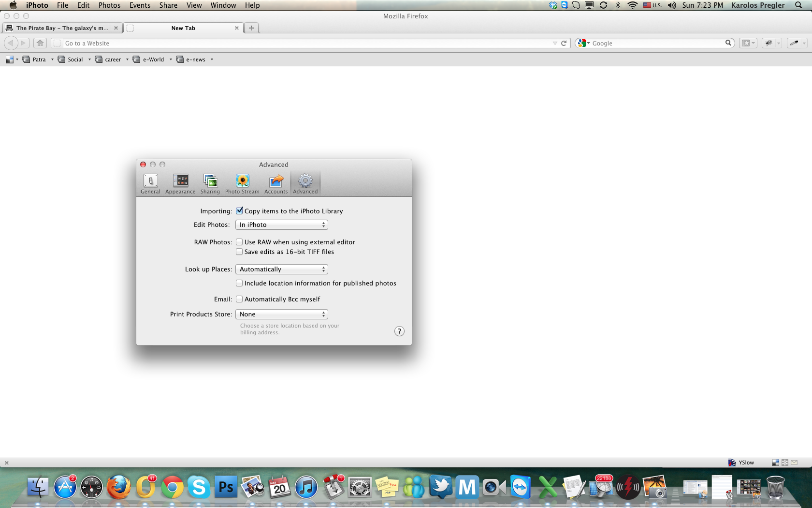Enable Automatically Bcc myself

pyautogui.click(x=239, y=299)
